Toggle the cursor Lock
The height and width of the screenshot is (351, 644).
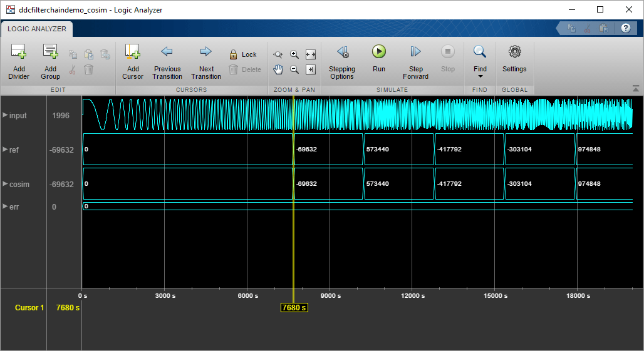point(243,54)
